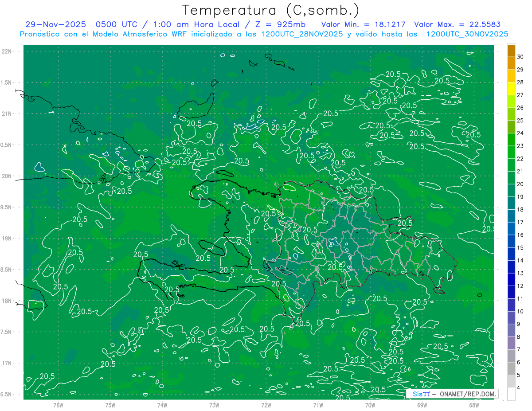Click the '69W' longitude axis label
Screen dimensions: 532x411
pos(422,405)
